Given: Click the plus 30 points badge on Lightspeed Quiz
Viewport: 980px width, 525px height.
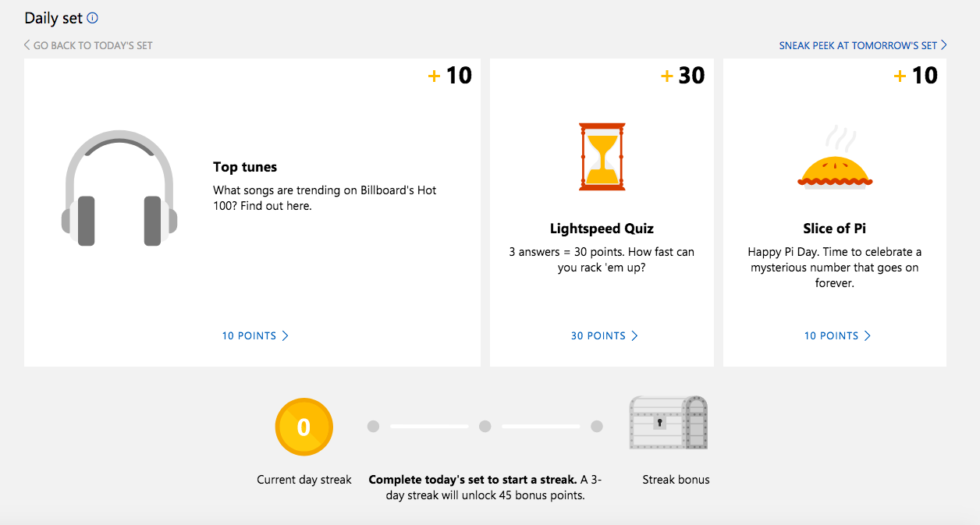Looking at the screenshot, I should (684, 76).
